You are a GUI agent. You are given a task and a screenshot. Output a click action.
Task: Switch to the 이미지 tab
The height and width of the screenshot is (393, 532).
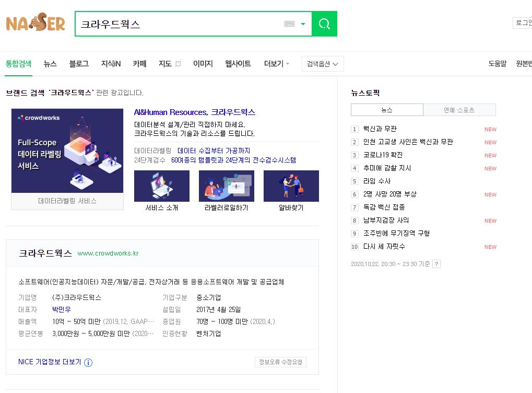[203, 64]
